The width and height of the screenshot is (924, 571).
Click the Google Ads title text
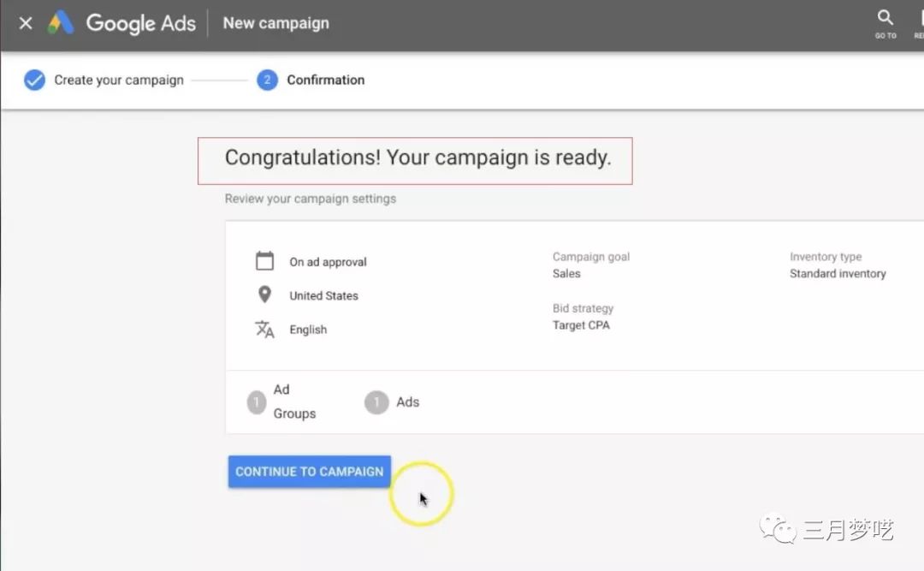point(141,23)
